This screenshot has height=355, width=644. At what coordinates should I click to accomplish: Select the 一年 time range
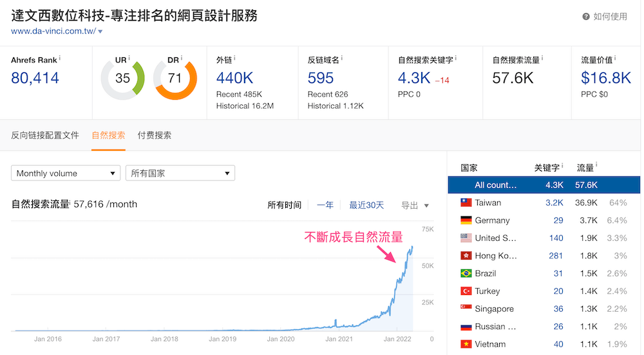tap(325, 205)
